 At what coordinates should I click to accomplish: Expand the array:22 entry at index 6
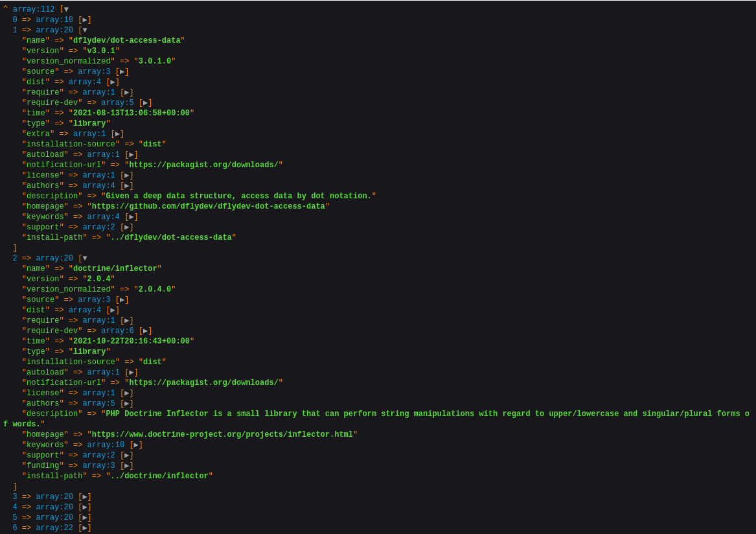(x=85, y=528)
